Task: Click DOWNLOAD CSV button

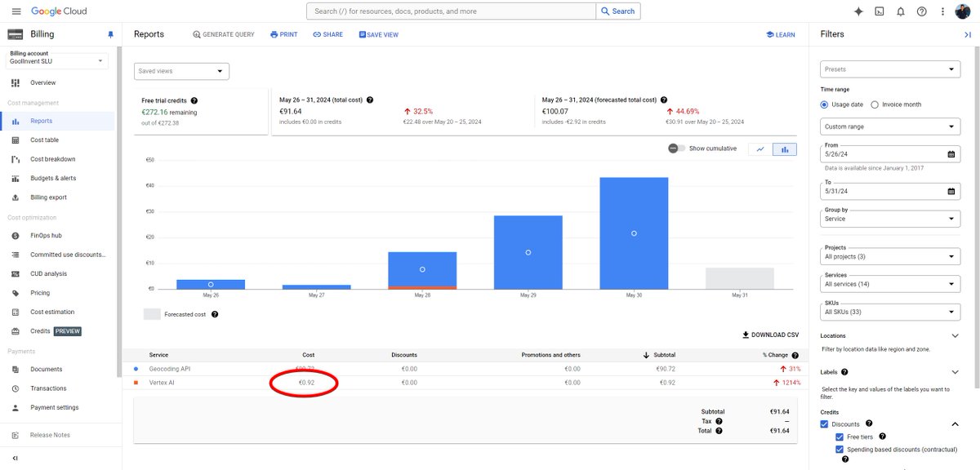Action: [770, 335]
